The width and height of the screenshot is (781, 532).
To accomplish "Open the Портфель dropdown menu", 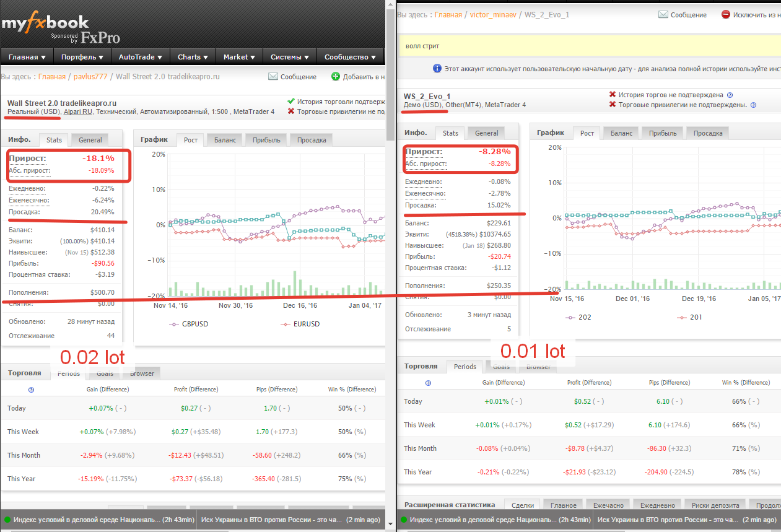I will click(82, 57).
